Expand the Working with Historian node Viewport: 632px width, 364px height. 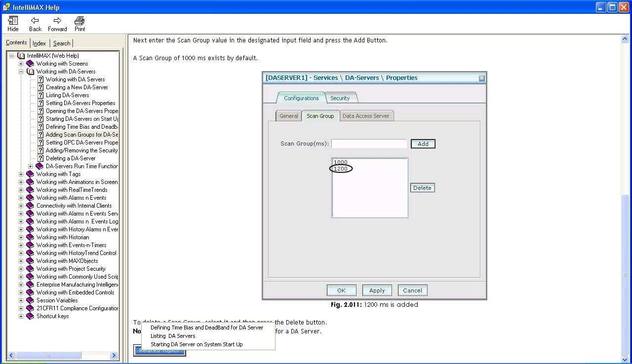click(x=21, y=237)
